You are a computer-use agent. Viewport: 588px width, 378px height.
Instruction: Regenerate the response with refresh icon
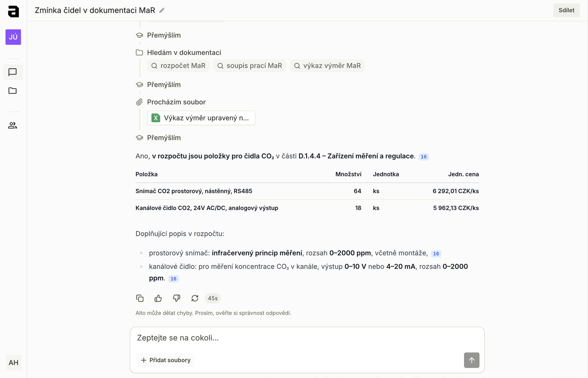(x=195, y=298)
